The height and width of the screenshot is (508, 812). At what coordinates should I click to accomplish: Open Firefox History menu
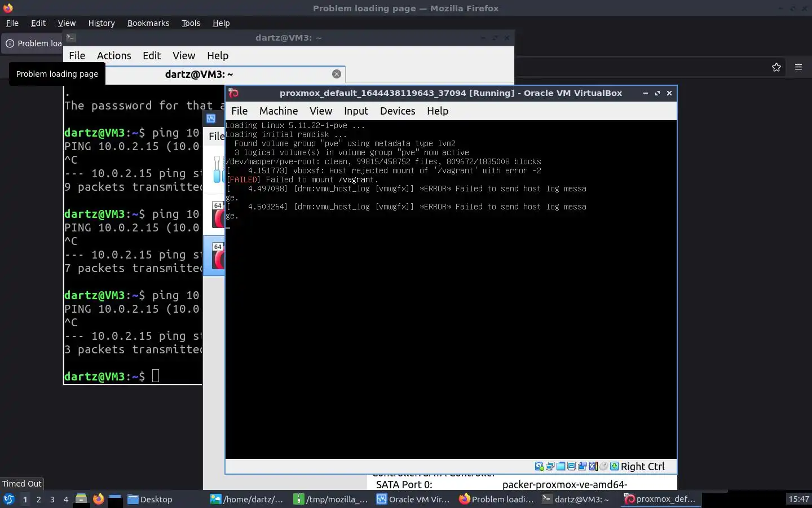(x=101, y=23)
